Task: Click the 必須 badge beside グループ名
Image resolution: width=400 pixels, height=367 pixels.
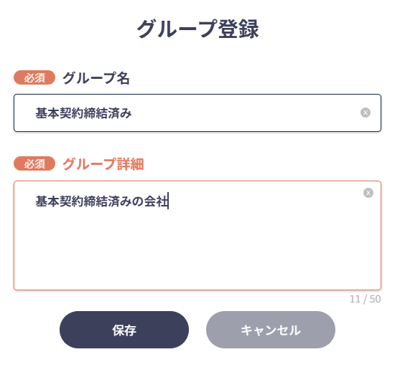Action: coord(34,78)
